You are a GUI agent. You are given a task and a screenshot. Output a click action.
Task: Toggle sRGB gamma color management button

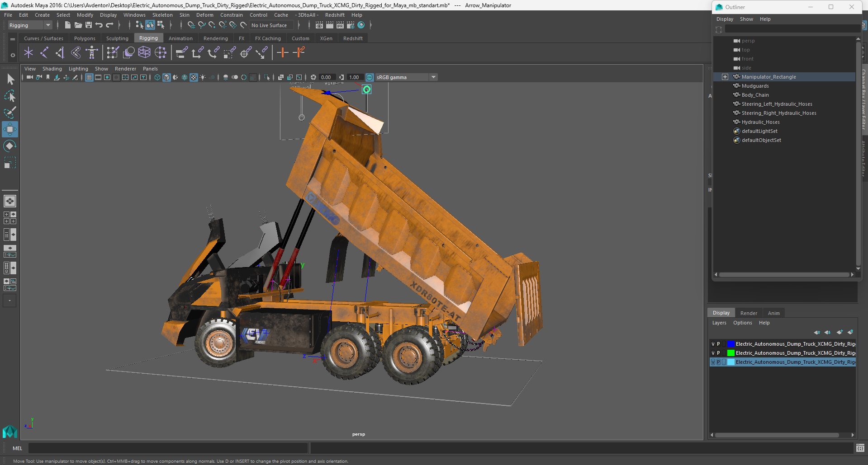370,77
